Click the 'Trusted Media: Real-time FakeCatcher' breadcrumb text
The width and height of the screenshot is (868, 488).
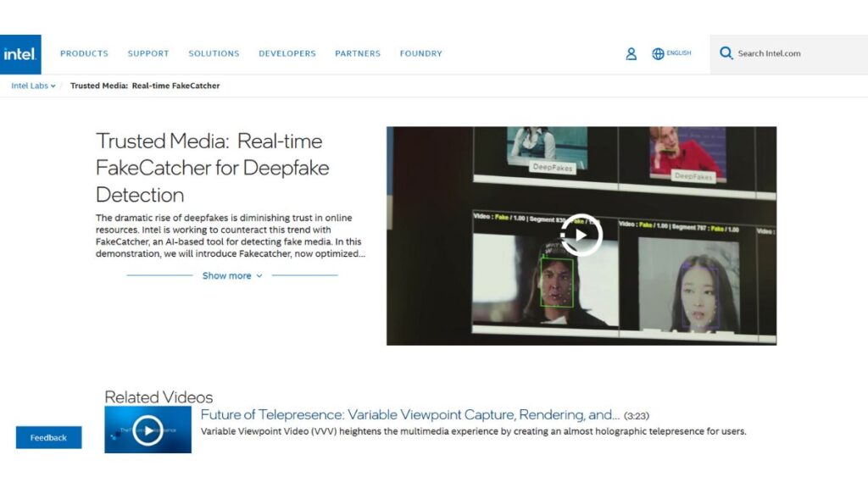click(145, 86)
